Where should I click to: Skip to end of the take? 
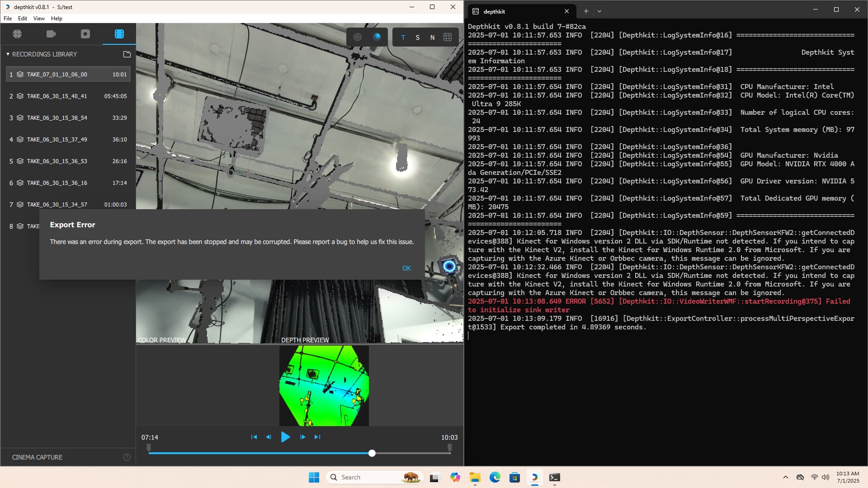(317, 437)
